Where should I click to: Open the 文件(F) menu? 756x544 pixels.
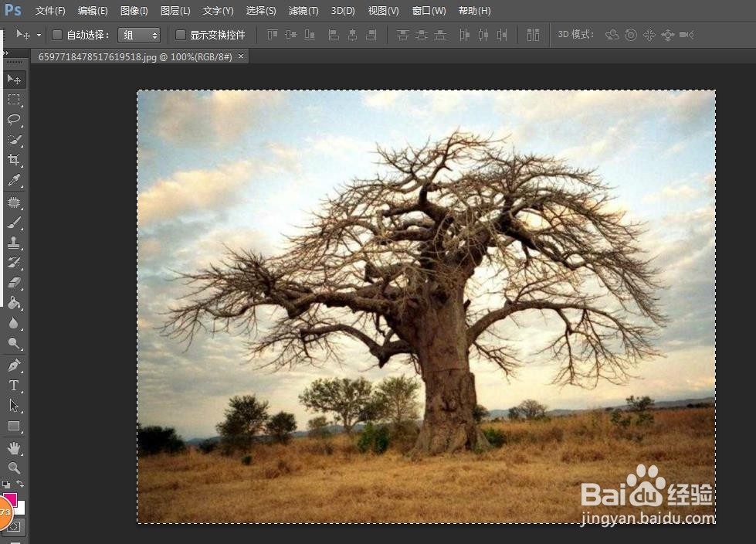(x=50, y=11)
